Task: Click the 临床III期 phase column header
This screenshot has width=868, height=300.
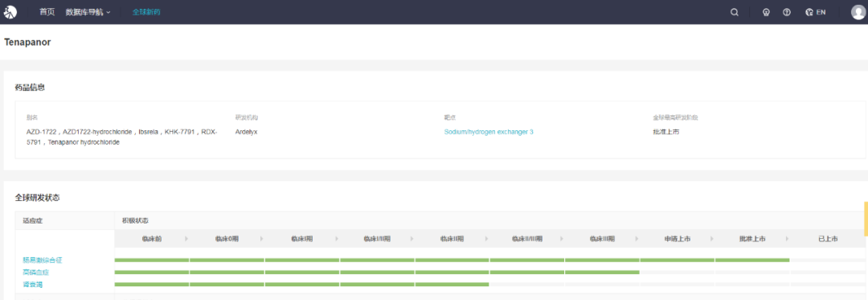Action: click(602, 239)
